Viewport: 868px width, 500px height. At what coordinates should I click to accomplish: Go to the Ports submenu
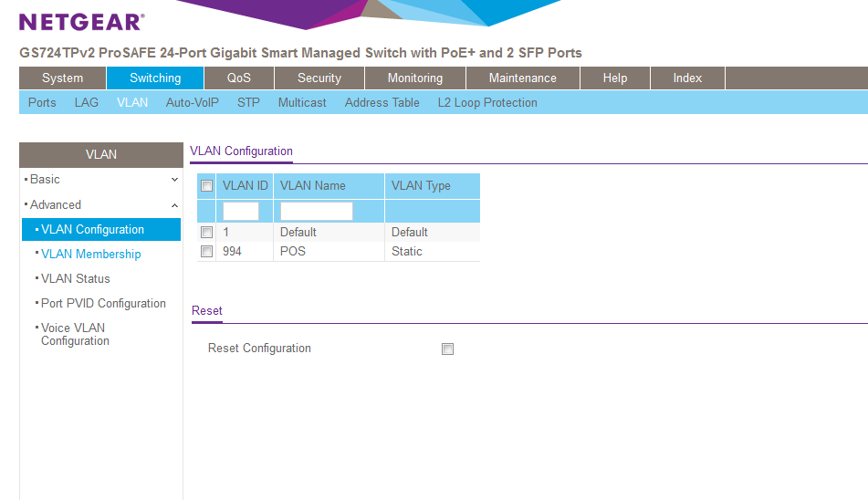tap(42, 103)
